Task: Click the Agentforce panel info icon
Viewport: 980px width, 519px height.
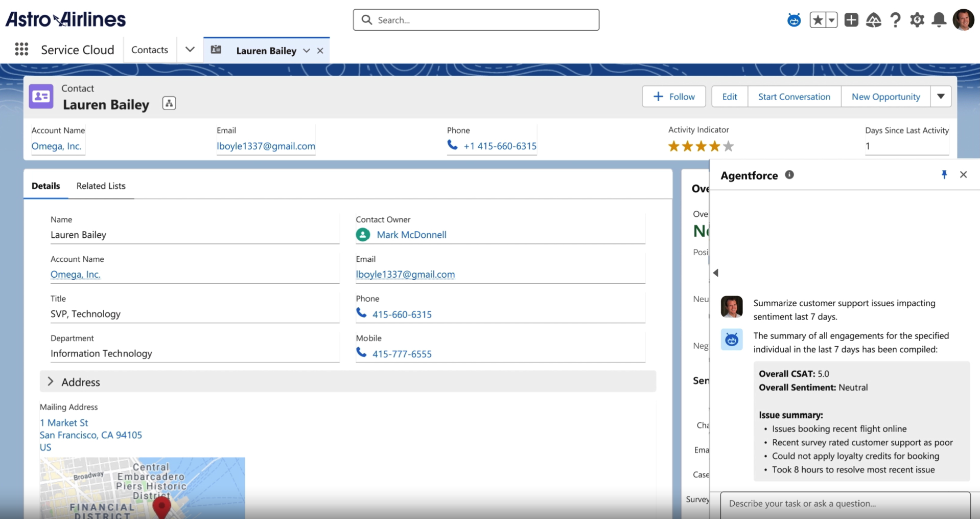Action: 789,175
